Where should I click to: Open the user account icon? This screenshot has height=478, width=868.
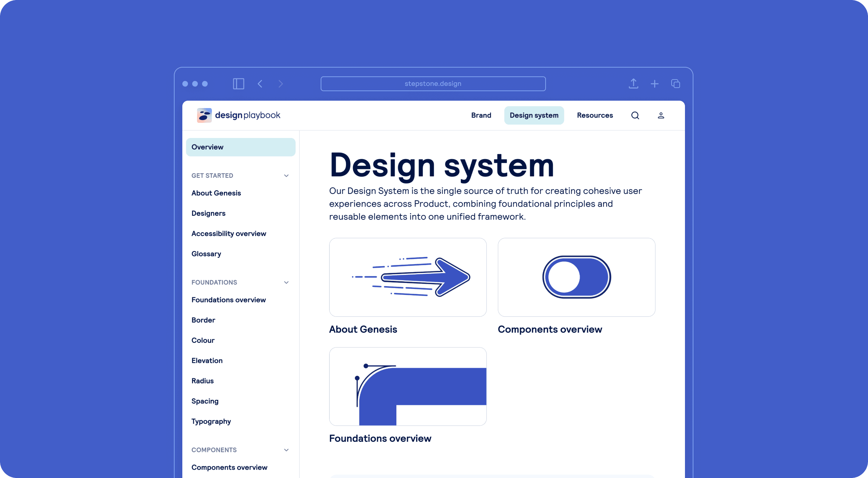point(661,115)
